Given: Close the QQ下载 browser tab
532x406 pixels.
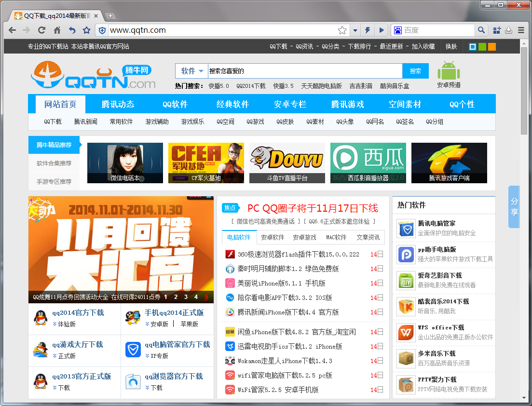Looking at the screenshot, I should (96, 15).
